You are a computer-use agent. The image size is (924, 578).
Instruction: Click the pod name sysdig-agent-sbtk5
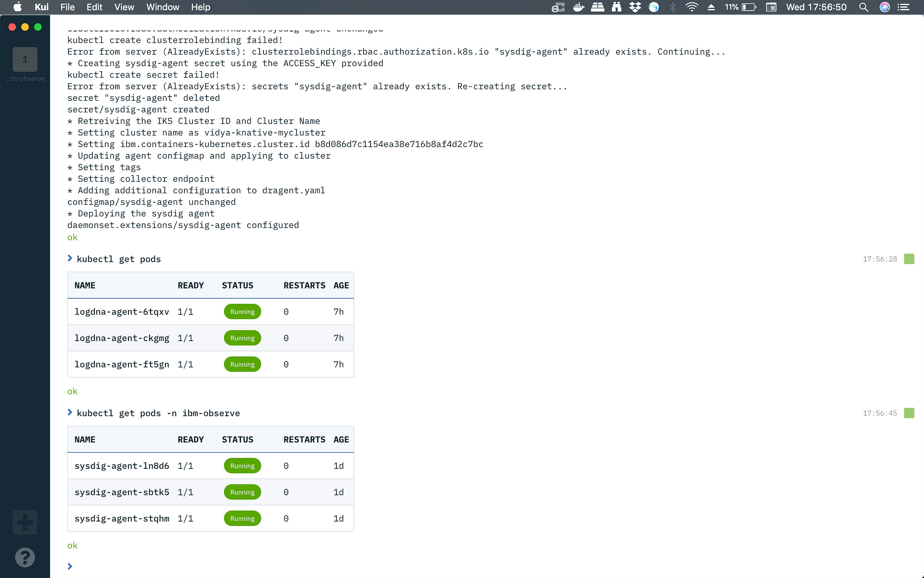coord(122,492)
